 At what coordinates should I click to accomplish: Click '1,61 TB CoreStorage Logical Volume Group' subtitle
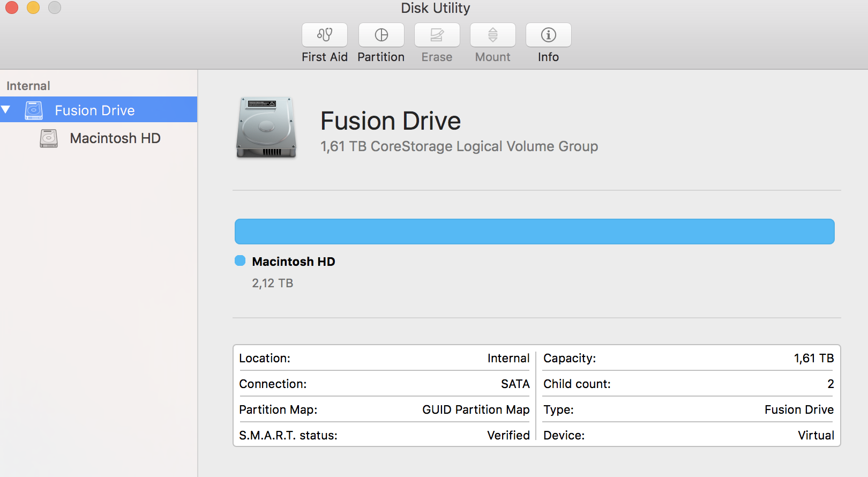(459, 146)
